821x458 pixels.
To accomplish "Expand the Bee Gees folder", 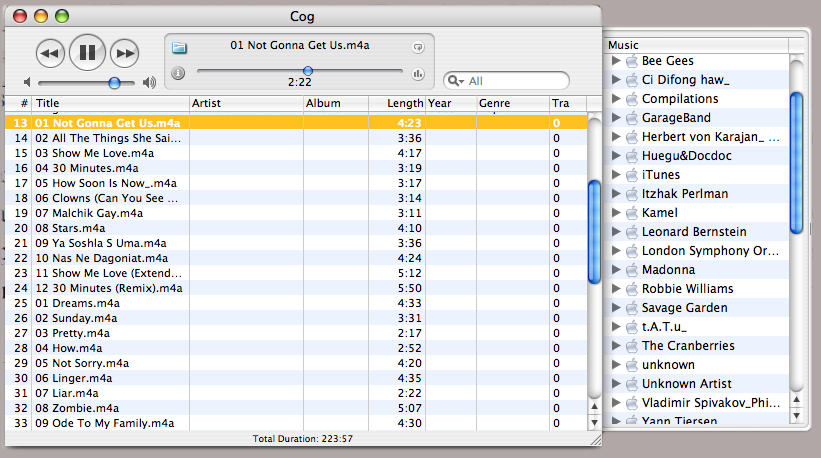I will [x=616, y=61].
